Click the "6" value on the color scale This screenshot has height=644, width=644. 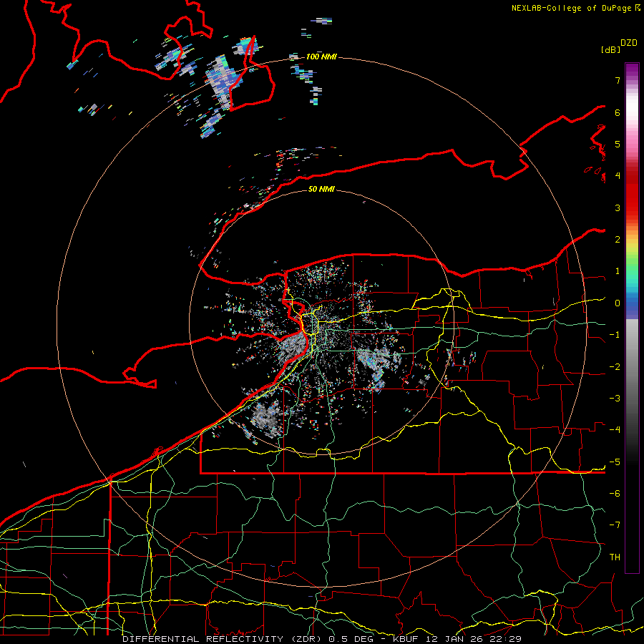tap(618, 112)
